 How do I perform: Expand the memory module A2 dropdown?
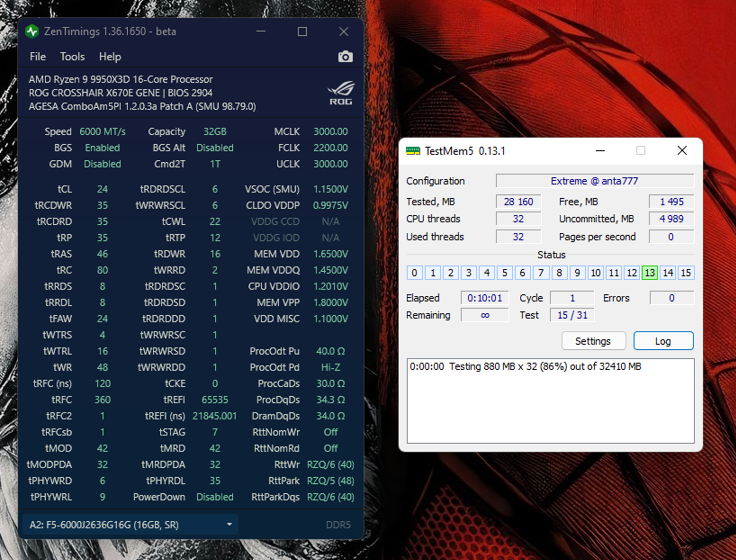coord(229,524)
